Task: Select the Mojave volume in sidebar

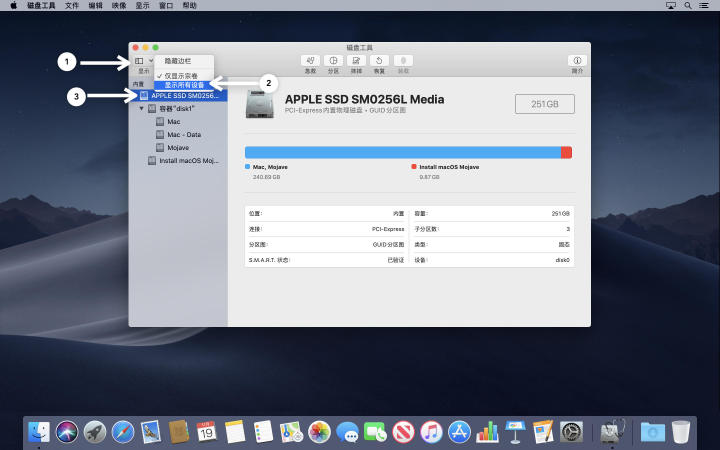Action: (x=179, y=147)
